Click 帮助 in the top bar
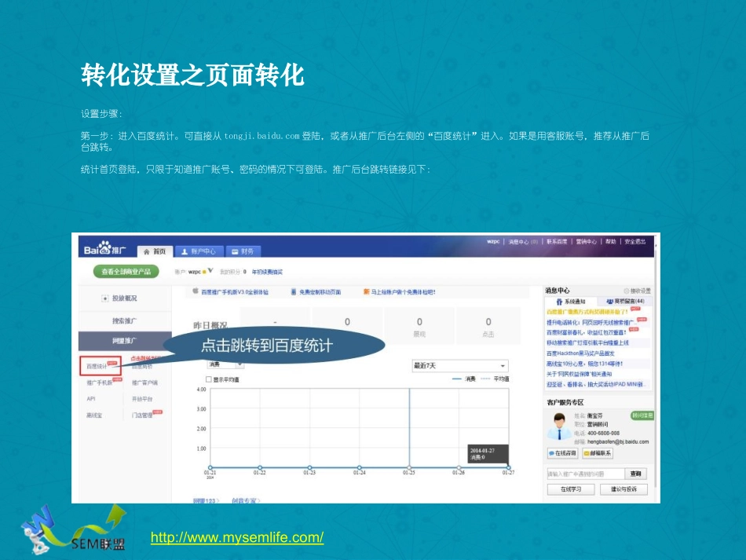The width and height of the screenshot is (746, 560). [x=610, y=242]
